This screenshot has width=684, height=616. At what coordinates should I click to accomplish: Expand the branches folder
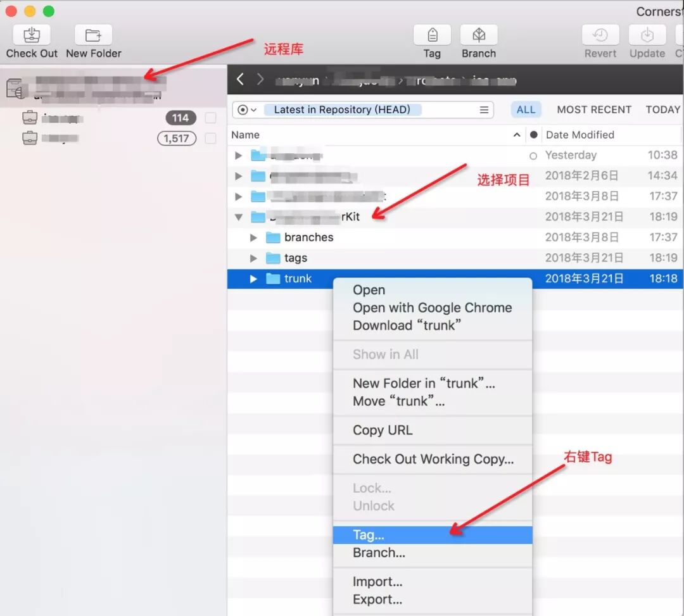pyautogui.click(x=253, y=237)
